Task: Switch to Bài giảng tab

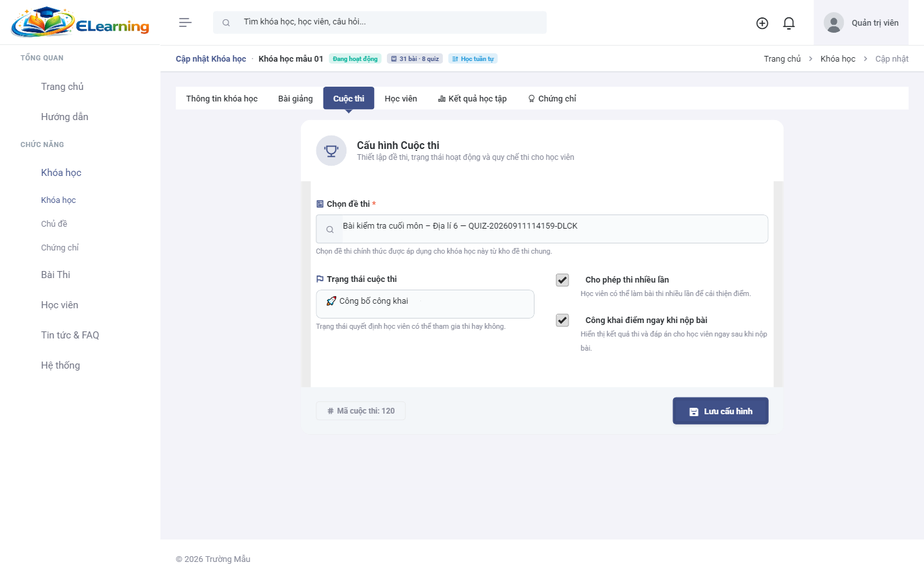Action: pyautogui.click(x=296, y=98)
